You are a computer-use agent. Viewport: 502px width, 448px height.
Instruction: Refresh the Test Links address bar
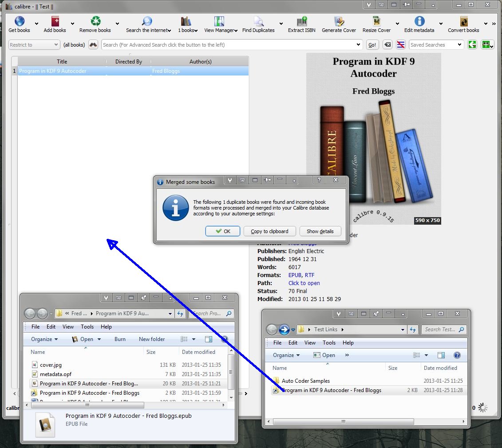[412, 329]
